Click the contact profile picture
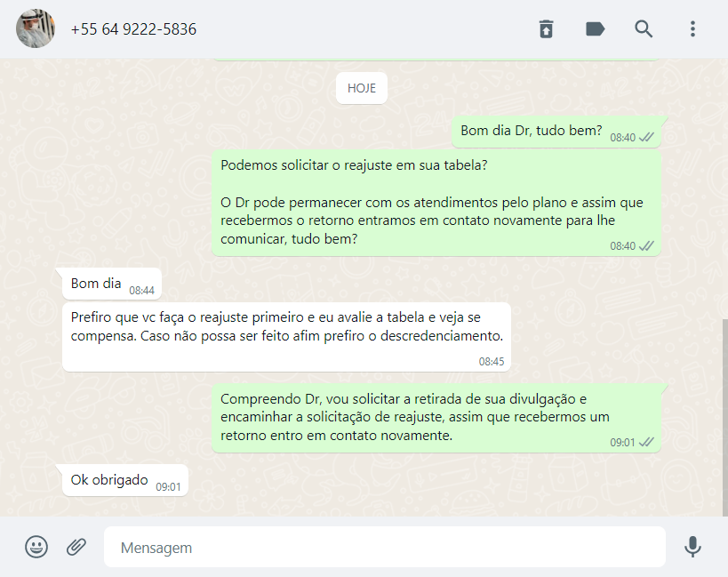The width and height of the screenshot is (728, 577). [36, 28]
